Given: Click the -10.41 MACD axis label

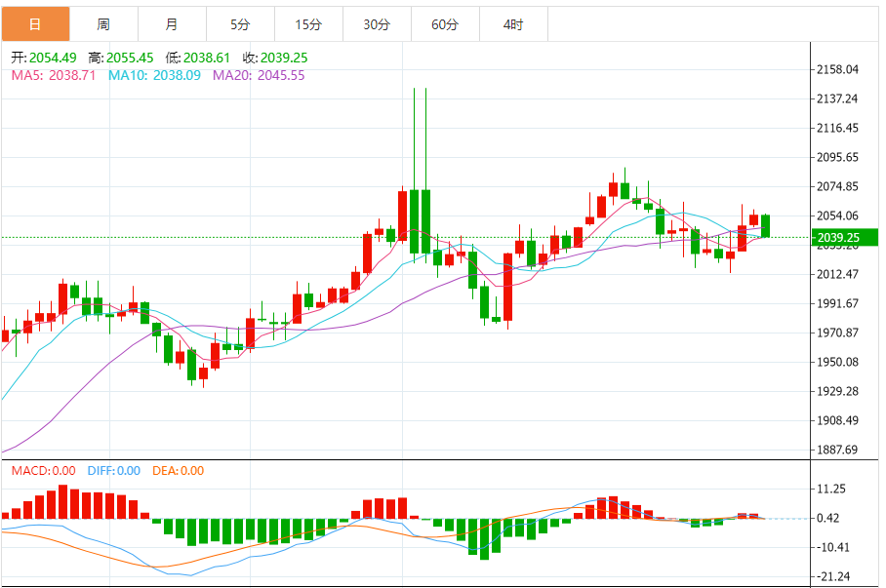Looking at the screenshot, I should click(831, 547).
